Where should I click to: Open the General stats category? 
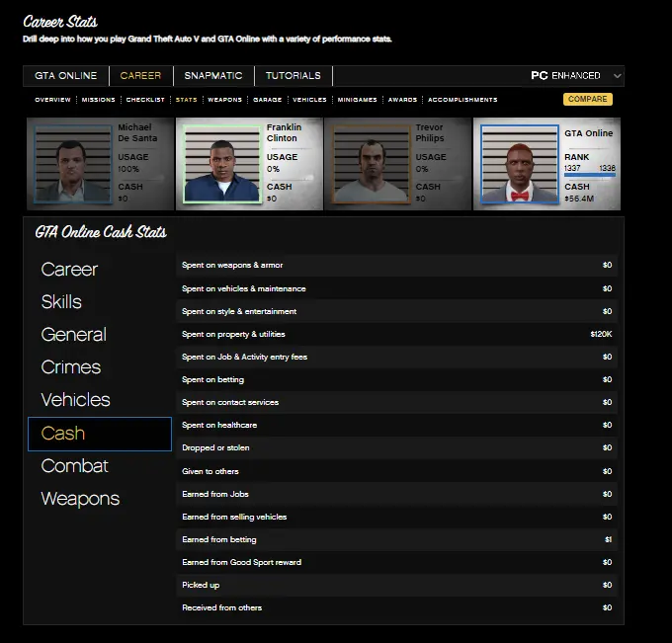click(74, 335)
